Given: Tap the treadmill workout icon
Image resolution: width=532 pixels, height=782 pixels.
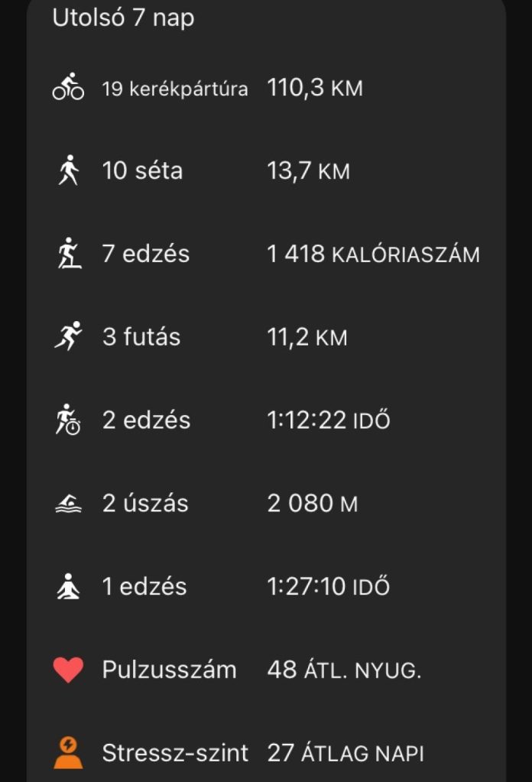Looking at the screenshot, I should tap(68, 254).
